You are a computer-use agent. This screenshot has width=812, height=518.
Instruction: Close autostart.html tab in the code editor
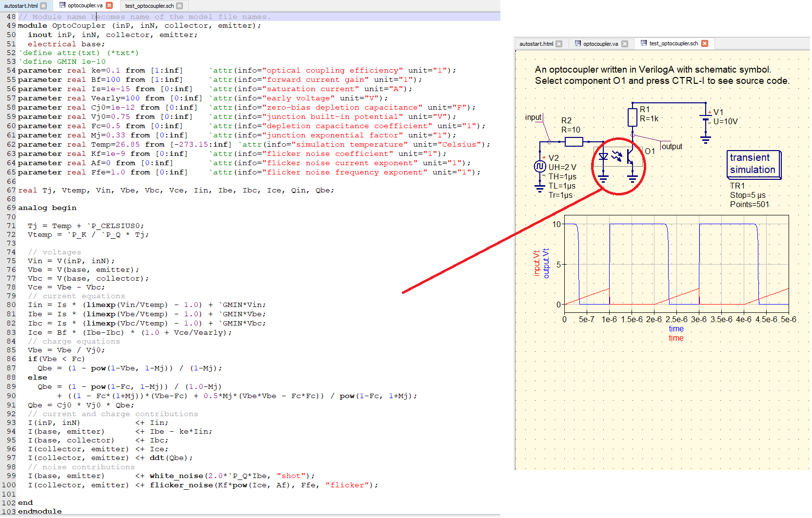pyautogui.click(x=43, y=6)
